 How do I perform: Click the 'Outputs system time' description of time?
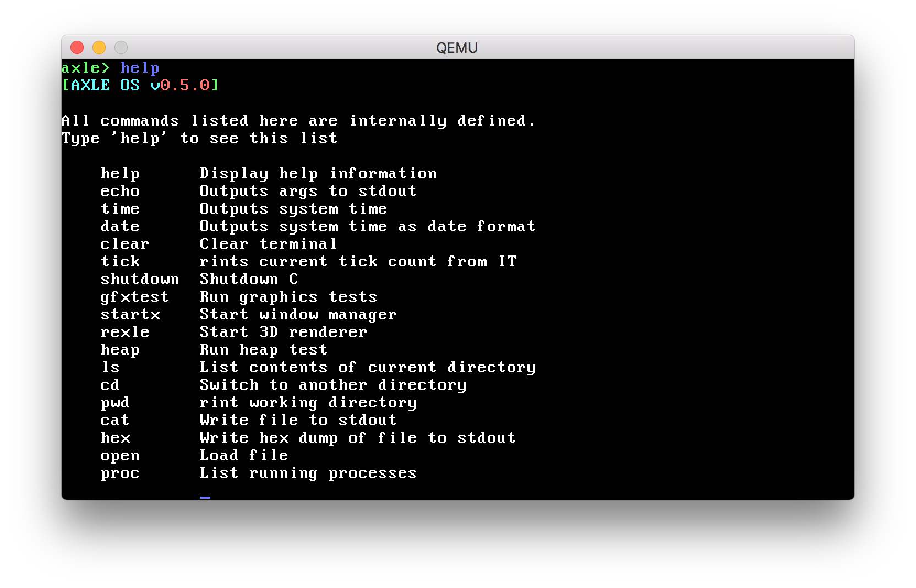(x=293, y=209)
